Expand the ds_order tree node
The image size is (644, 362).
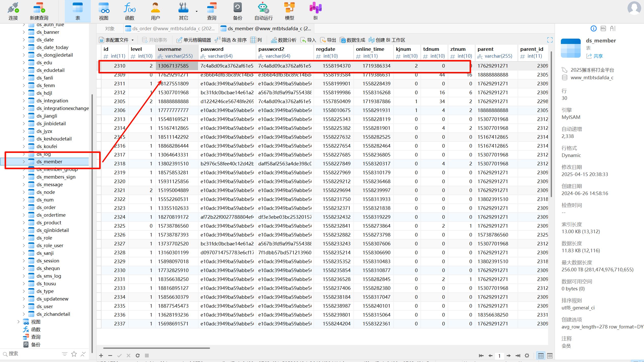point(24,207)
